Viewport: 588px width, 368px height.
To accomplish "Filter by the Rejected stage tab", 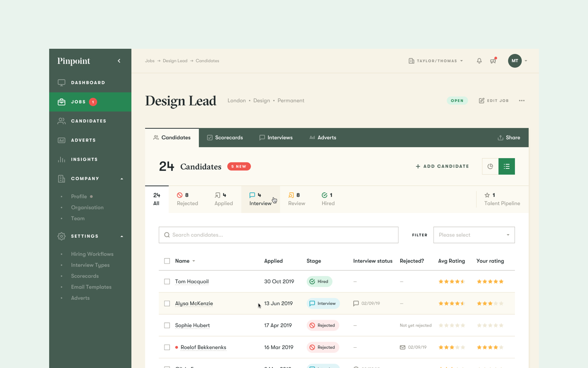I will (187, 199).
